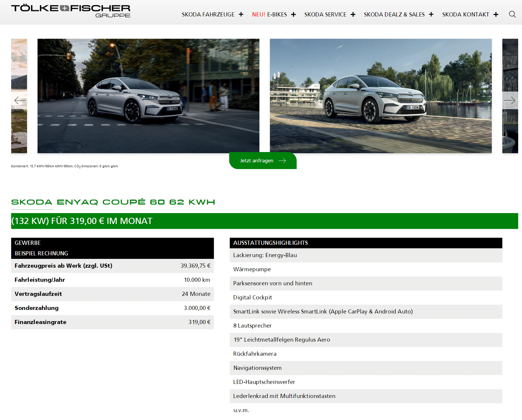Expand the plus next to Skoda Fahrzeuge
522x420 pixels.
pos(241,14)
